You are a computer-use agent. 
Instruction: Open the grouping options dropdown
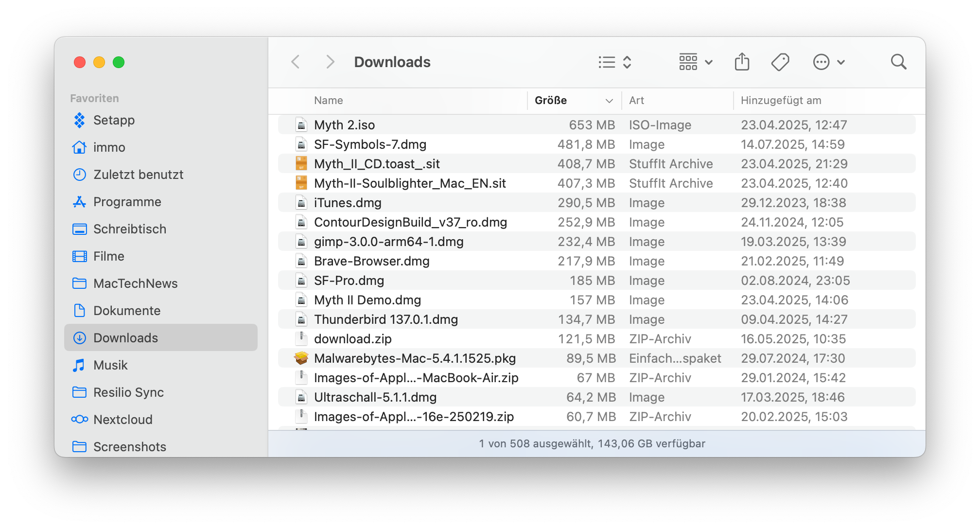[696, 62]
